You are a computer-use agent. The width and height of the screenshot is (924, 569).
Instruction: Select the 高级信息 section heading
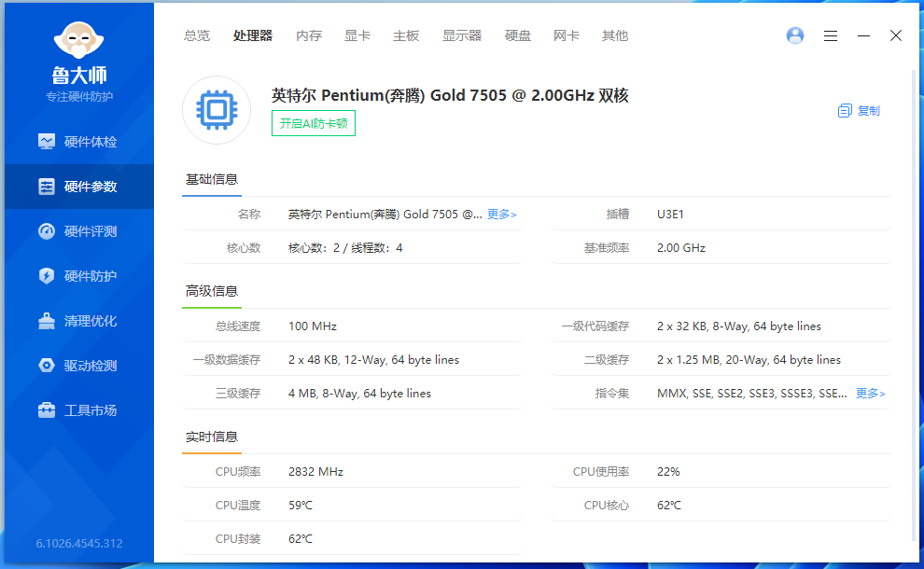point(212,292)
